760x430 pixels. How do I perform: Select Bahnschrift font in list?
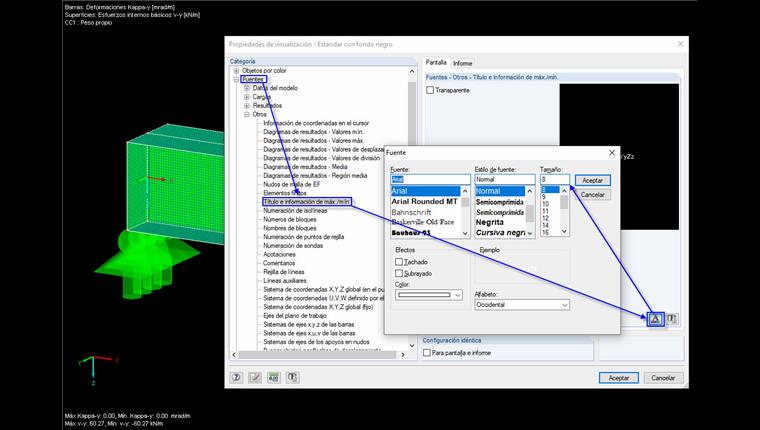[412, 212]
